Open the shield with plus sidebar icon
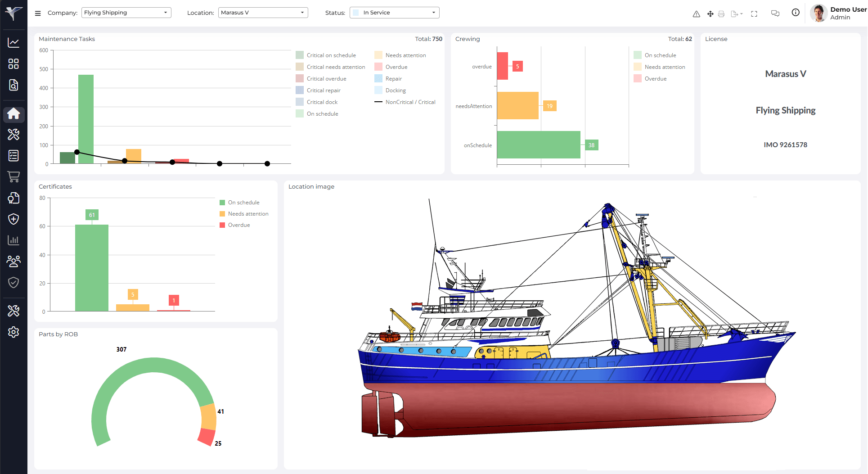Image resolution: width=868 pixels, height=474 pixels. point(13,219)
